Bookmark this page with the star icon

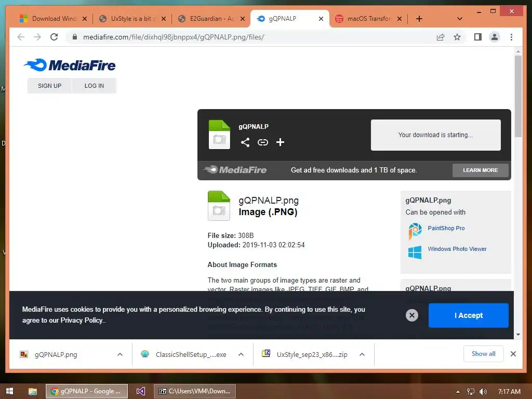457,37
